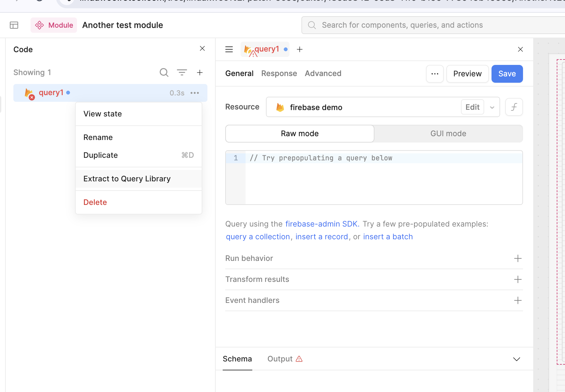
Task: Open the three-dot menu for query1
Action: [x=195, y=93]
